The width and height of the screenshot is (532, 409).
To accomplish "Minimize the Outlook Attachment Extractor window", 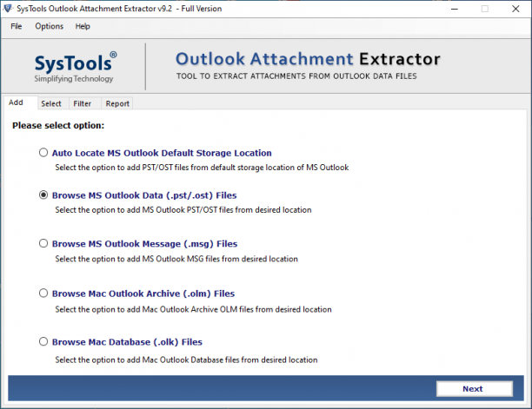I will click(x=455, y=9).
